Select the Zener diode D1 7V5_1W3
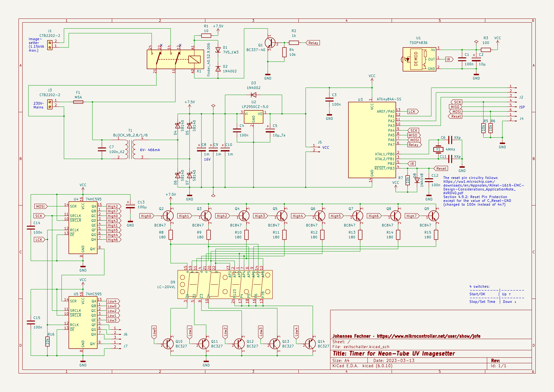554x392 pixels. (218, 50)
